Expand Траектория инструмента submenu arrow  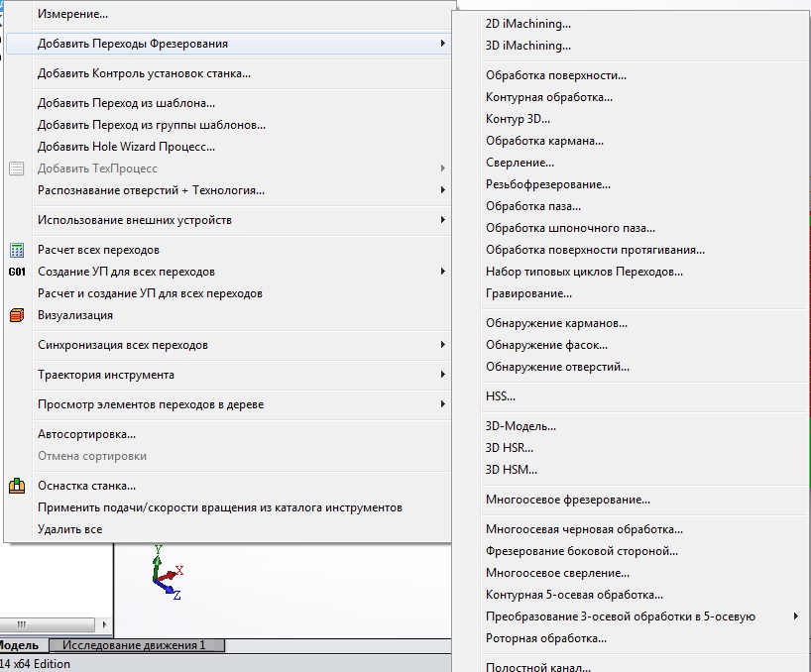click(x=443, y=375)
